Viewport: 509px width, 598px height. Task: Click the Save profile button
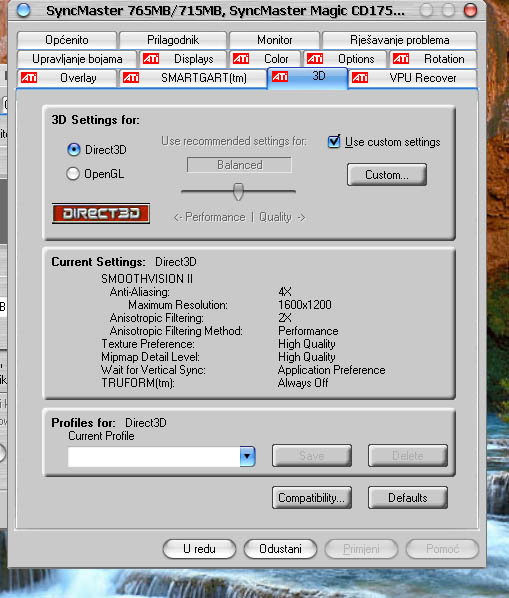pyautogui.click(x=312, y=455)
